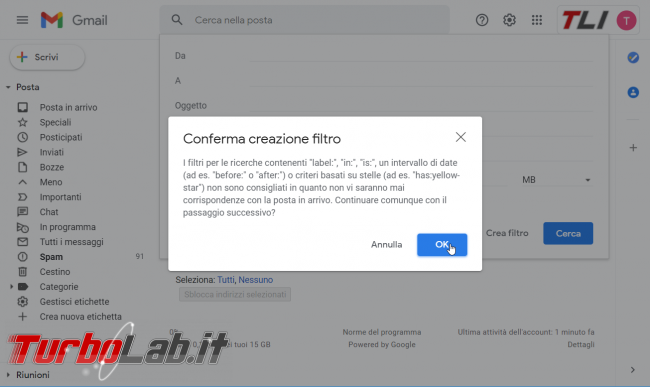Click the Gestisci etichette gear icon

pyautogui.click(x=22, y=302)
